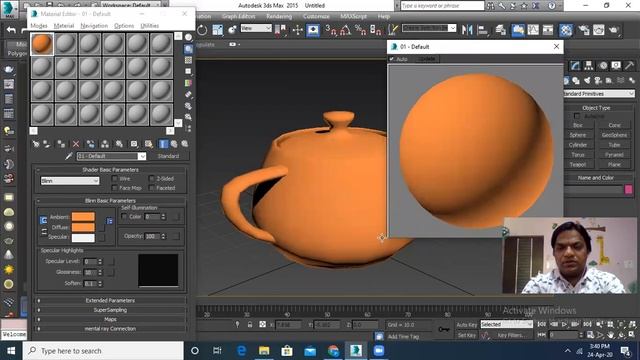Click the Teapot object type button
The image size is (640, 360).
click(x=578, y=164)
